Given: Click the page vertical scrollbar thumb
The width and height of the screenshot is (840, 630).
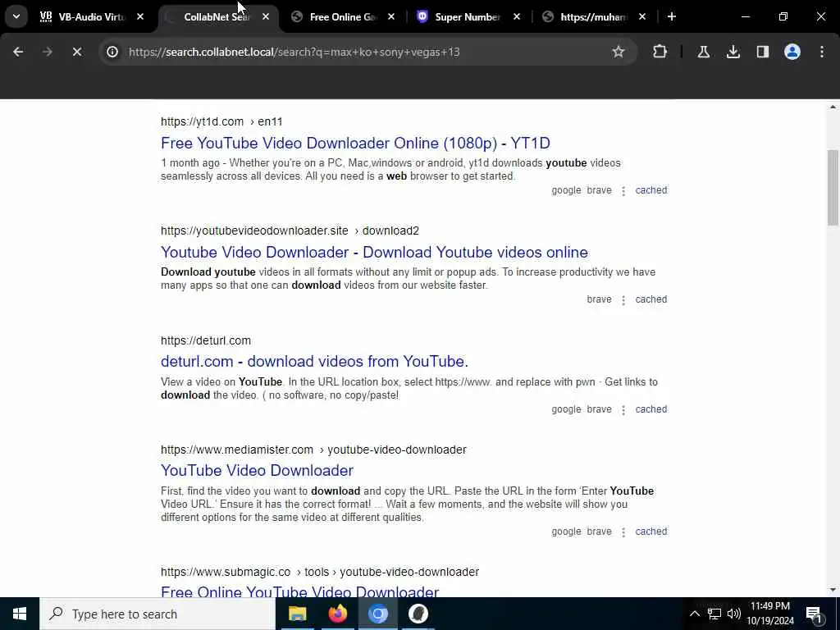Looking at the screenshot, I should [833, 188].
